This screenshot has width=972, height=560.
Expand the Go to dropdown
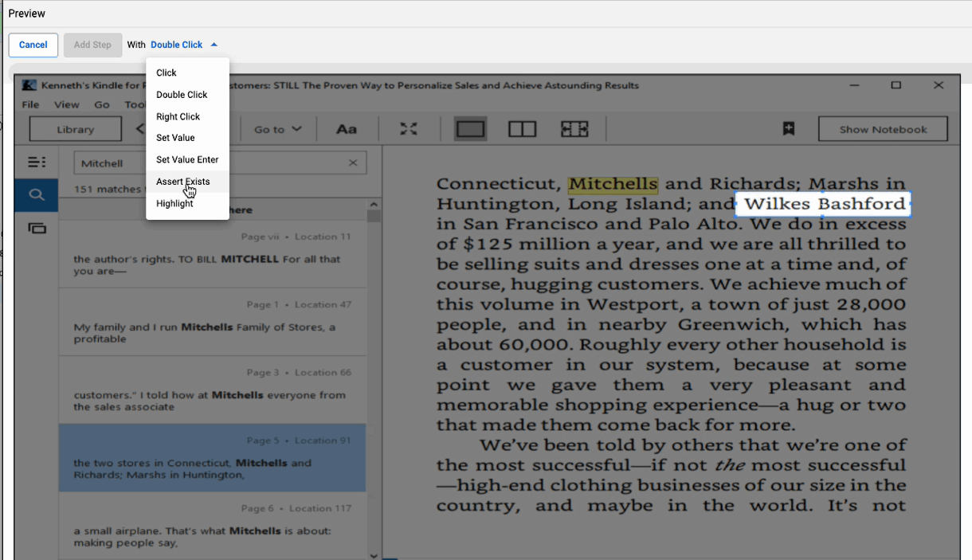point(277,129)
